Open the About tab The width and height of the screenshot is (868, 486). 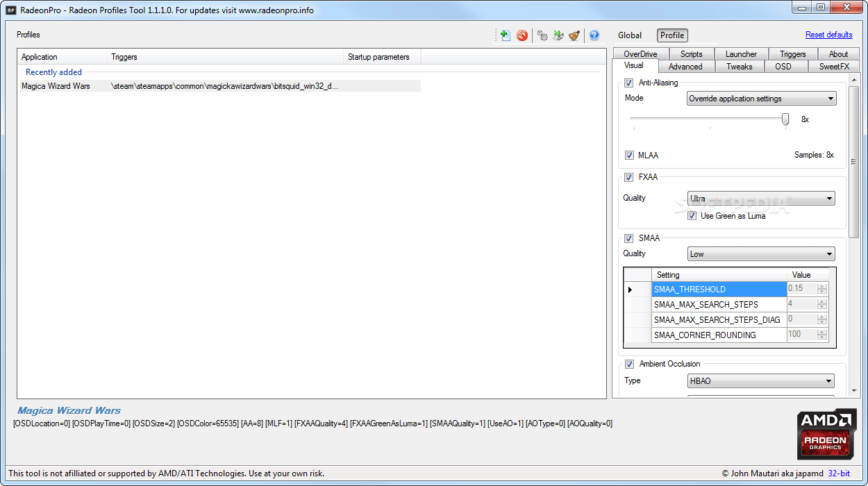pos(838,54)
